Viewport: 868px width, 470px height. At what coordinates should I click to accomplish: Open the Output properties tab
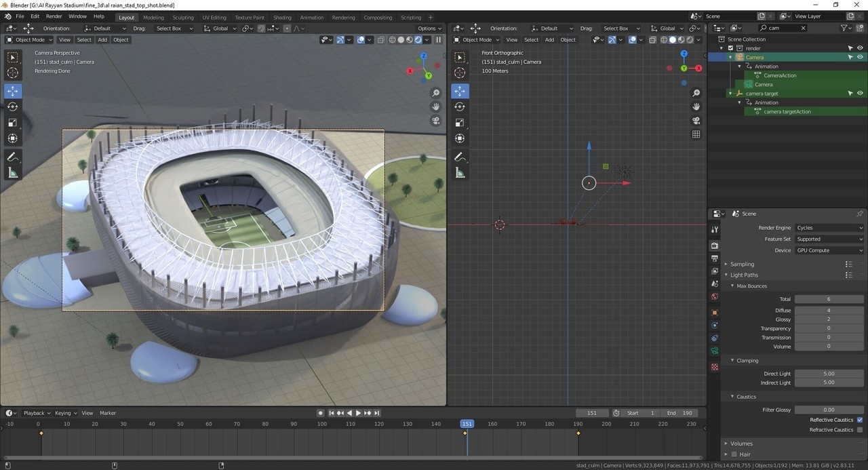tap(715, 258)
